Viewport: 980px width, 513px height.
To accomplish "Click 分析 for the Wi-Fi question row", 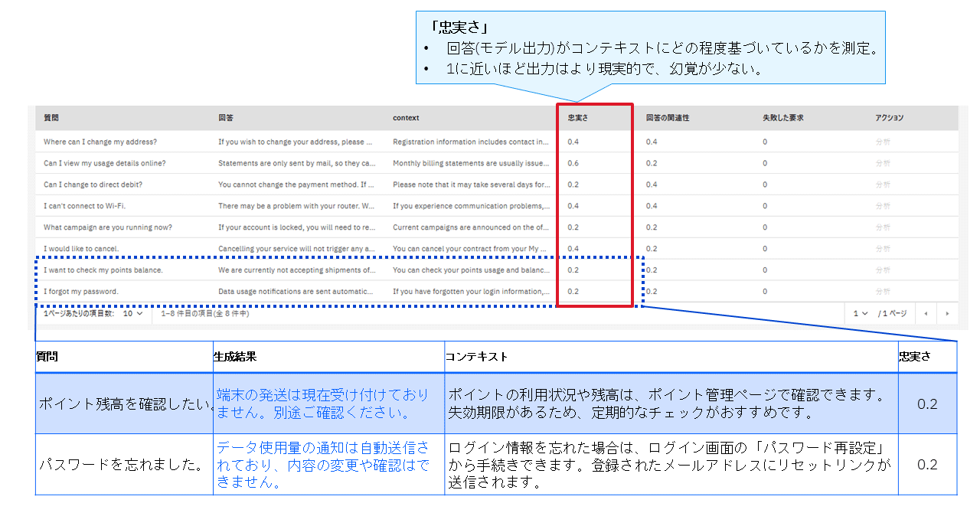I will [883, 206].
